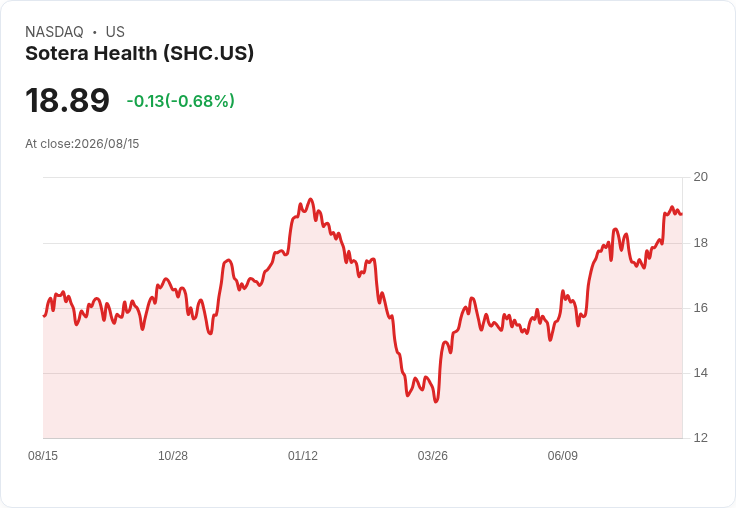Click the chart's lowest trough near 03/26
The width and height of the screenshot is (736, 508).
click(436, 401)
